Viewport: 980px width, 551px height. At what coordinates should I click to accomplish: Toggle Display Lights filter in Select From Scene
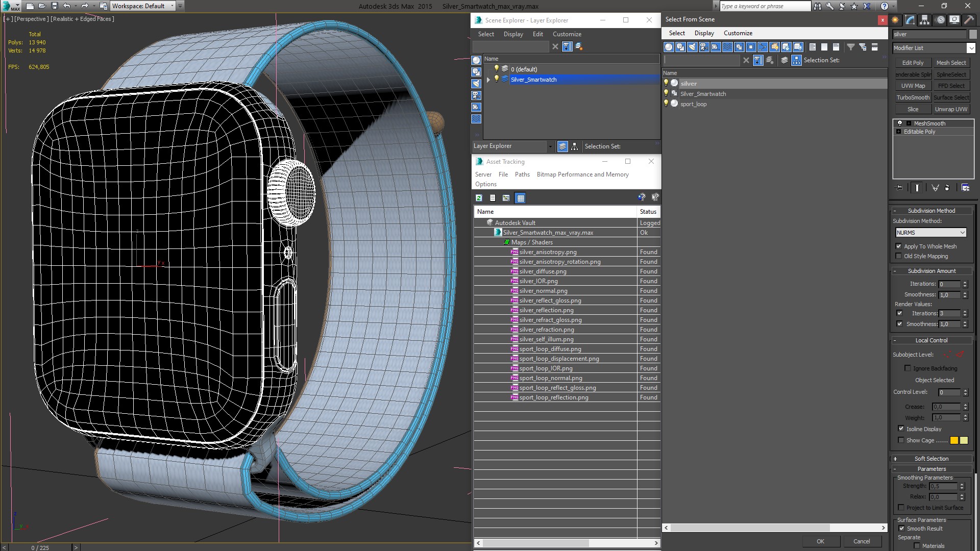tap(692, 47)
